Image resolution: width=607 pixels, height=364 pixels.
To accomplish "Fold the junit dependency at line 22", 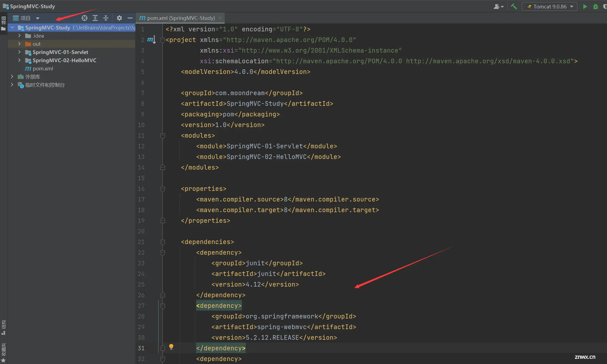I will tap(163, 252).
